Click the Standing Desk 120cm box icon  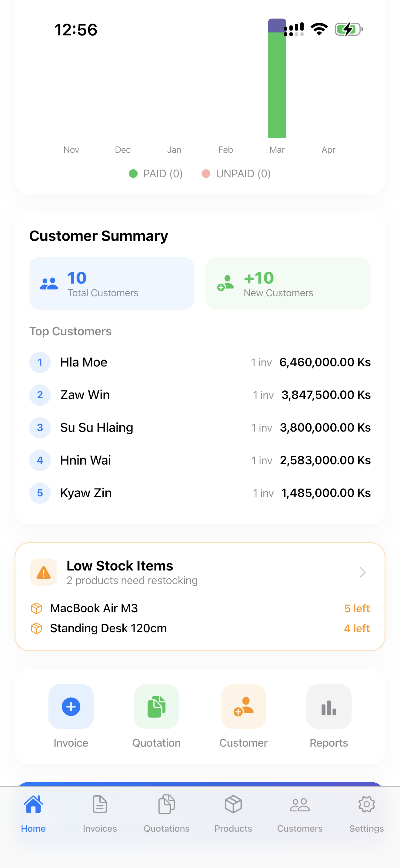36,628
